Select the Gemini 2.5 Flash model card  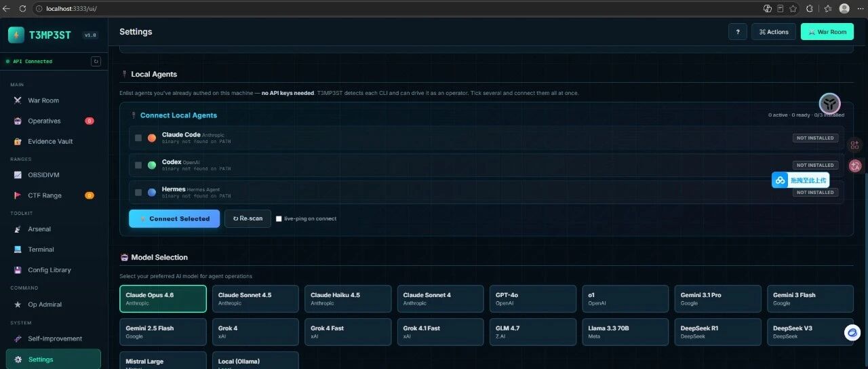[163, 332]
